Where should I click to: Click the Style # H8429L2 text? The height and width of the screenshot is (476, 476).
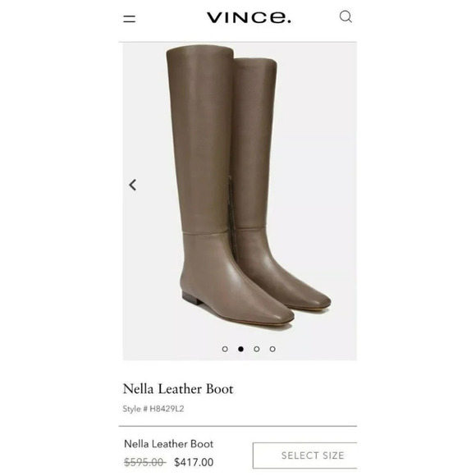click(x=153, y=409)
